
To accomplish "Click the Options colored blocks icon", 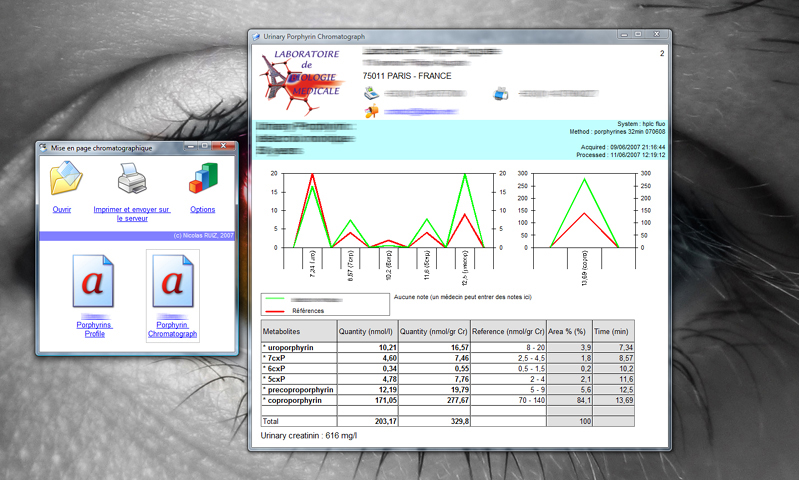I will click(x=203, y=180).
